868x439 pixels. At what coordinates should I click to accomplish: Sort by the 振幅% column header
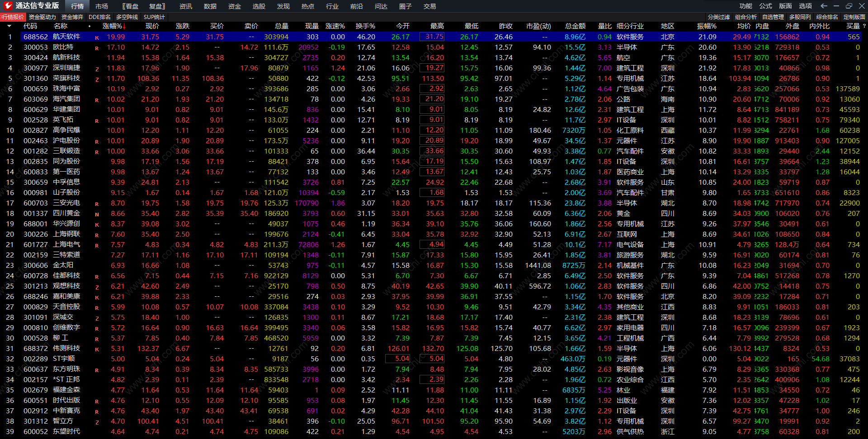[707, 26]
